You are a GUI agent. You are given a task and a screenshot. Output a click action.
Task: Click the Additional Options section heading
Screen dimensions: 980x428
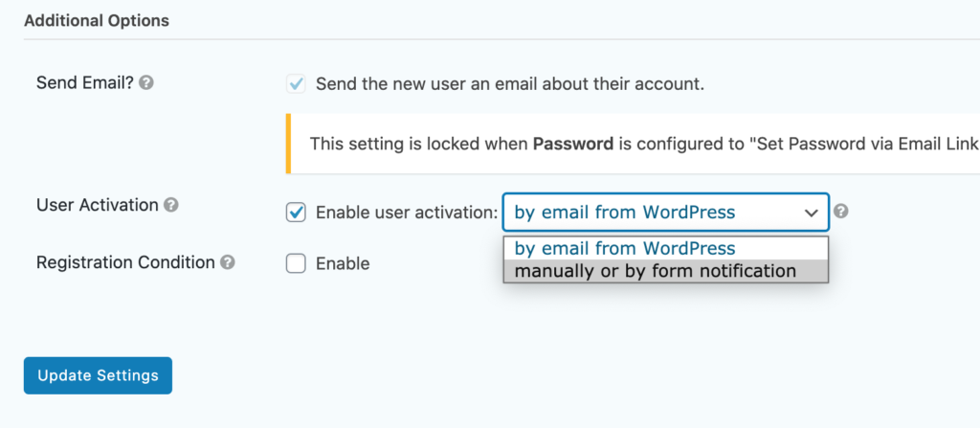point(97,20)
